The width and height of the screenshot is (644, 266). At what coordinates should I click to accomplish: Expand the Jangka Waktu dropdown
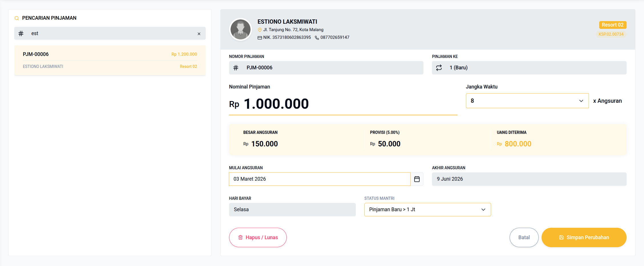pos(527,101)
